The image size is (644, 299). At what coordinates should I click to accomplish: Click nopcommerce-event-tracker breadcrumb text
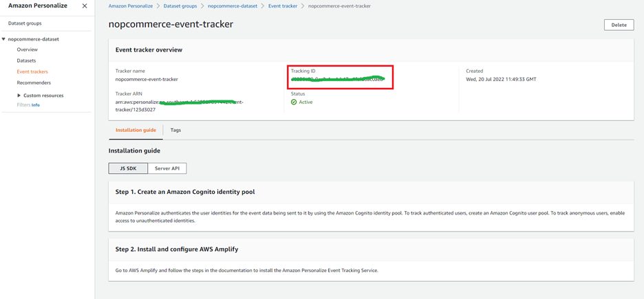click(339, 6)
